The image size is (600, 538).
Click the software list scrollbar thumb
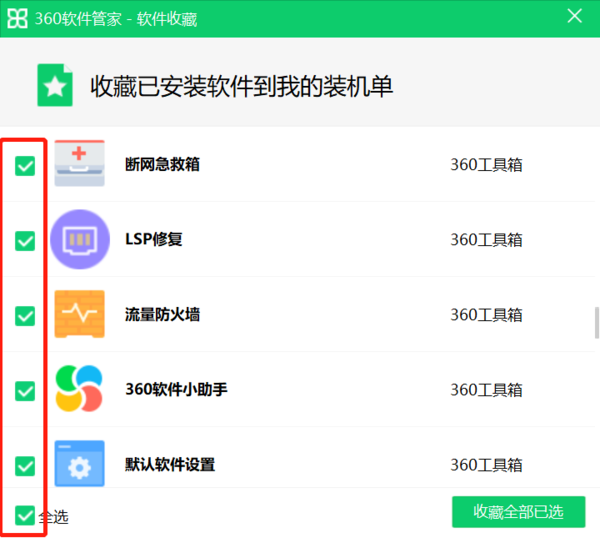pos(596,323)
